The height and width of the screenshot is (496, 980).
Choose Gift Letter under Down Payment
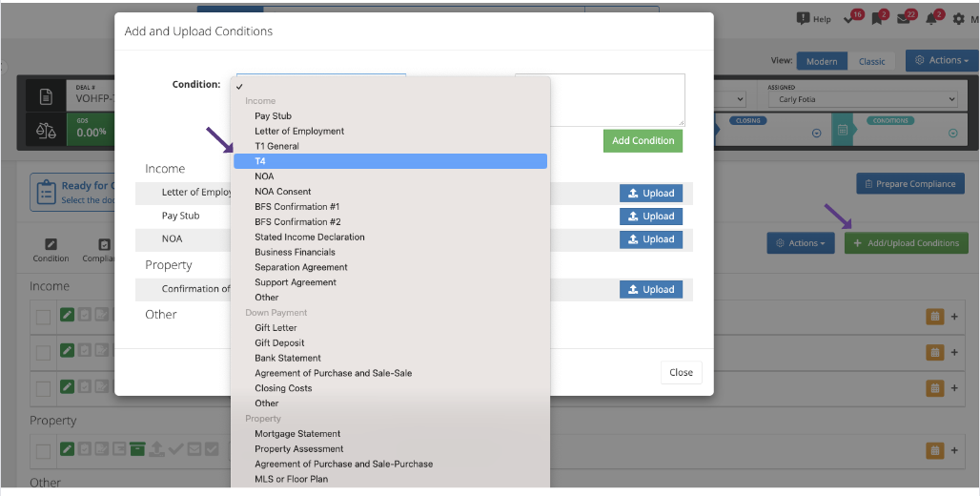pos(276,328)
